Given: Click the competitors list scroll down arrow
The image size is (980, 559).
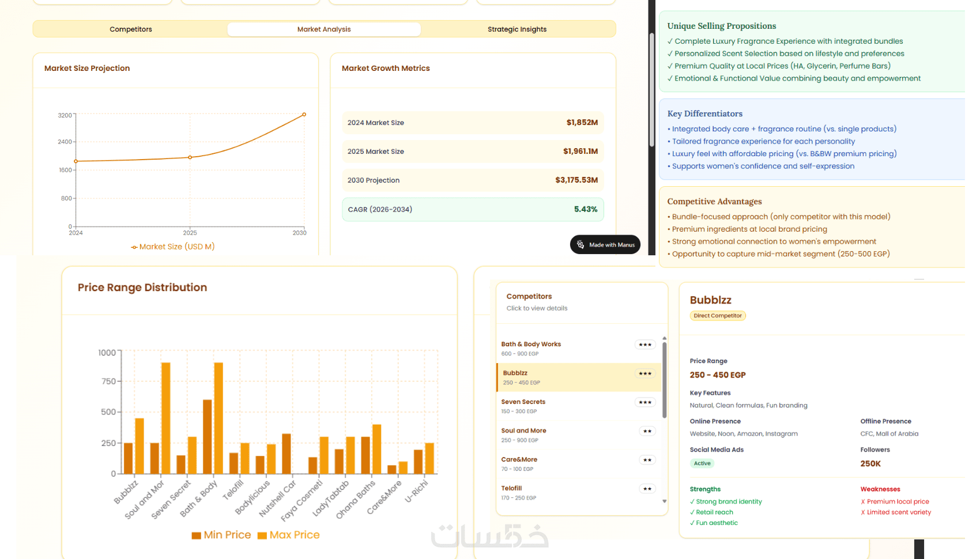Looking at the screenshot, I should point(665,501).
